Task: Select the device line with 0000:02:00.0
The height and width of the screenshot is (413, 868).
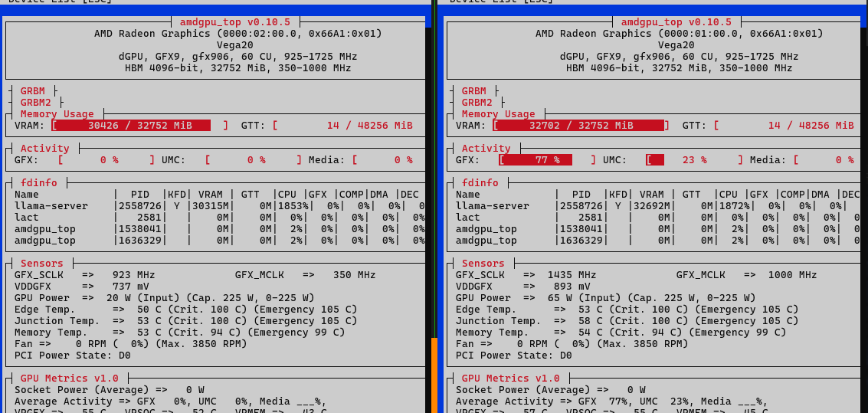Action: coord(238,34)
